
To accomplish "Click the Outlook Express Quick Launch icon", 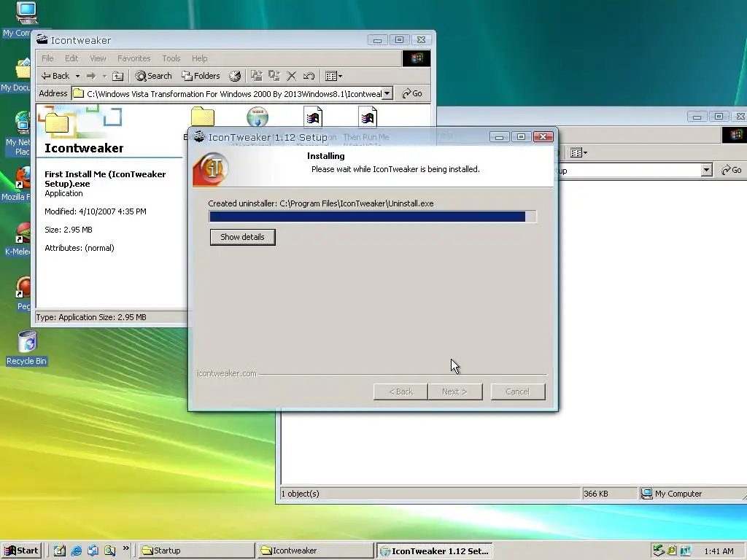I will tap(93, 551).
